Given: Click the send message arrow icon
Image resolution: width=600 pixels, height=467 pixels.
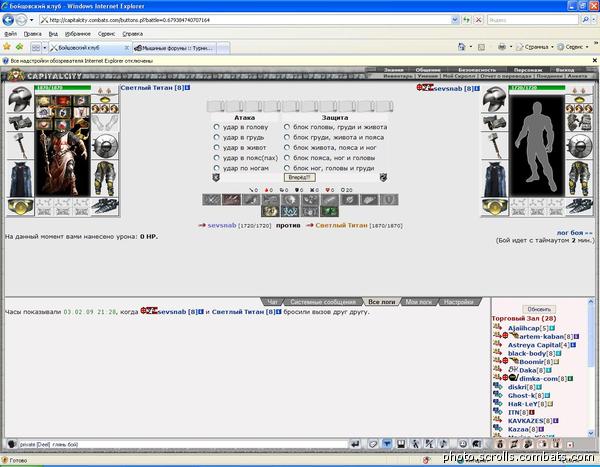Looking at the screenshot, I should pyautogui.click(x=355, y=444).
